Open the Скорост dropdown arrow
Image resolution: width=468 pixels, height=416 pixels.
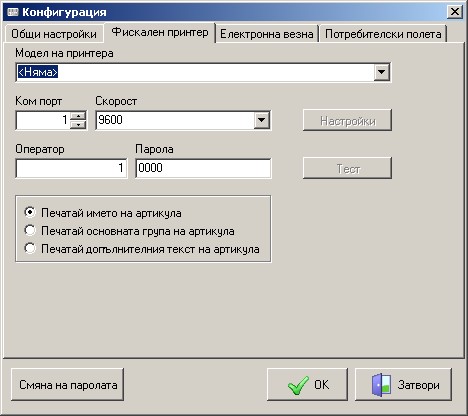tap(262, 120)
